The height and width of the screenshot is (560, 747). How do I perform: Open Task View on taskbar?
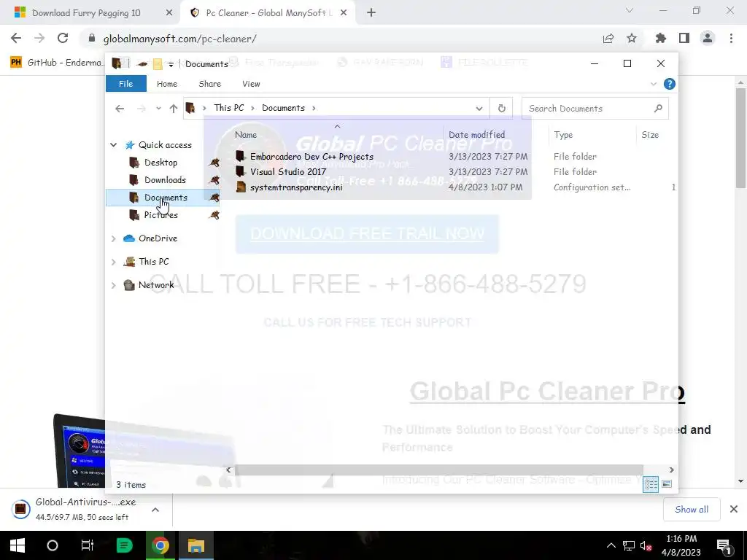(x=88, y=545)
